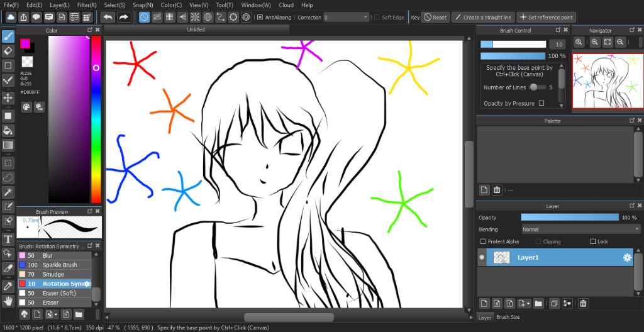Select the Text tool
This screenshot has height=332, width=644.
[x=8, y=239]
